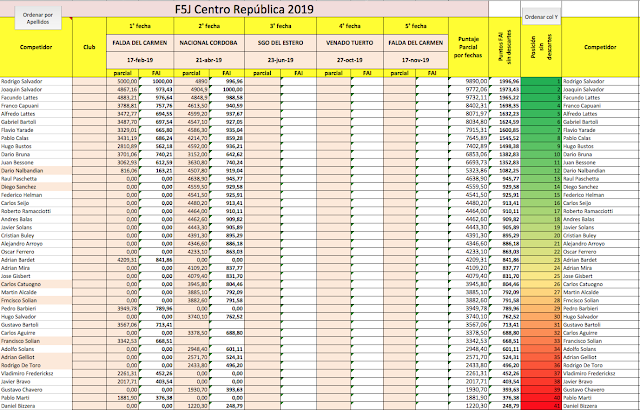Select the yellow position cell '23'
The image size is (640, 410).
(x=541, y=260)
